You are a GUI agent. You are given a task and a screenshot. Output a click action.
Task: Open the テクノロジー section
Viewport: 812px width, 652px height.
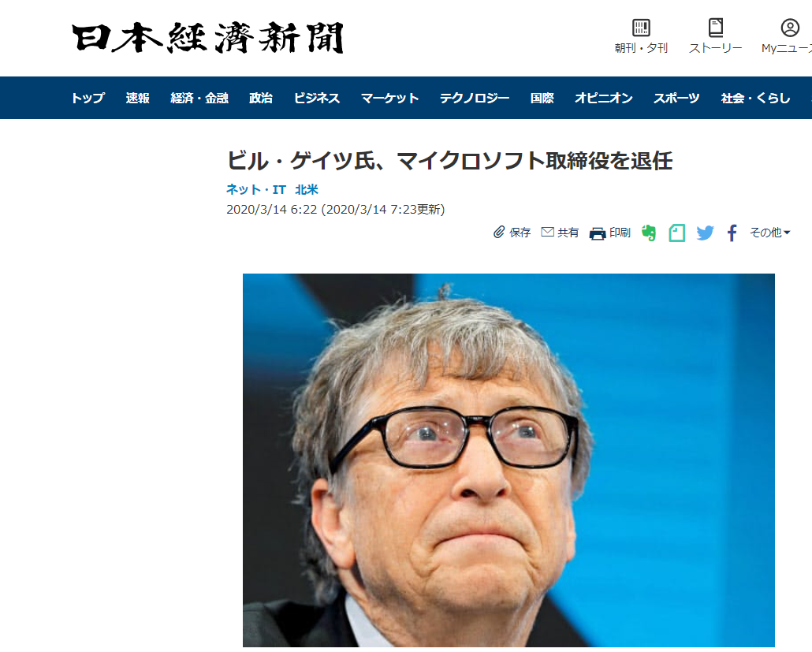[x=475, y=98]
